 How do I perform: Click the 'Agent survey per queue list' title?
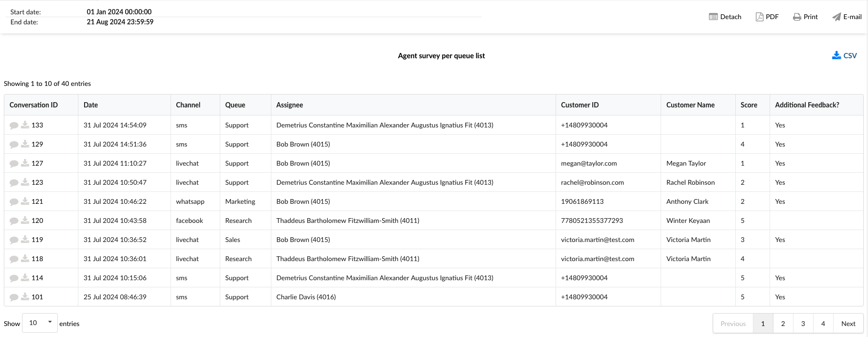(441, 56)
